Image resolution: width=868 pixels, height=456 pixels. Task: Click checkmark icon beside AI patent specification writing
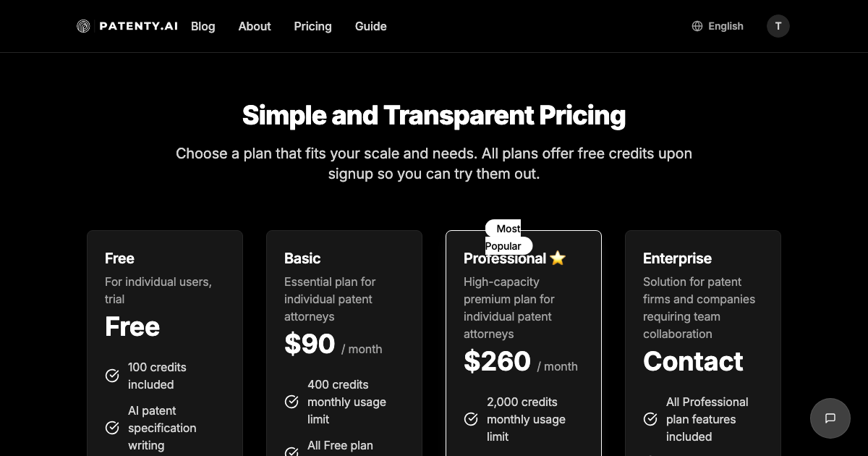pyautogui.click(x=112, y=428)
